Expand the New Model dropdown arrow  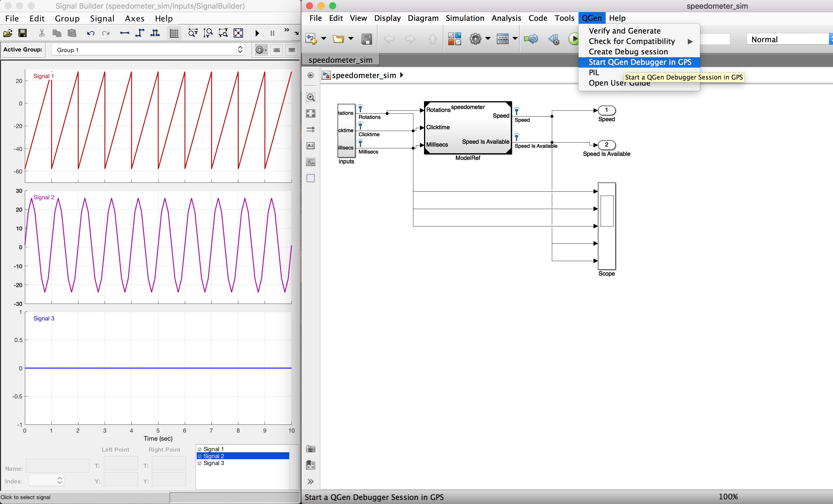[x=324, y=39]
